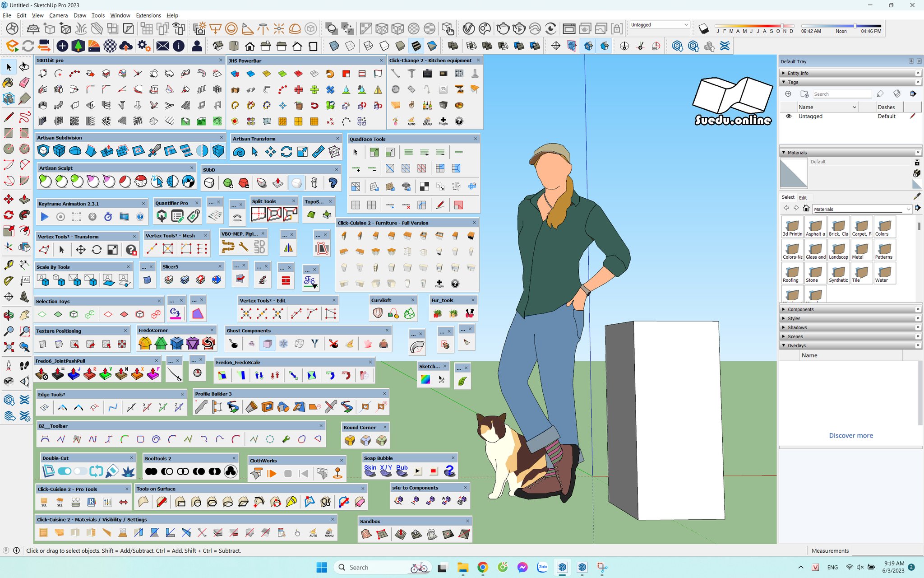This screenshot has width=924, height=578.
Task: Toggle Ghost Components highlighted box icon
Action: click(x=268, y=344)
